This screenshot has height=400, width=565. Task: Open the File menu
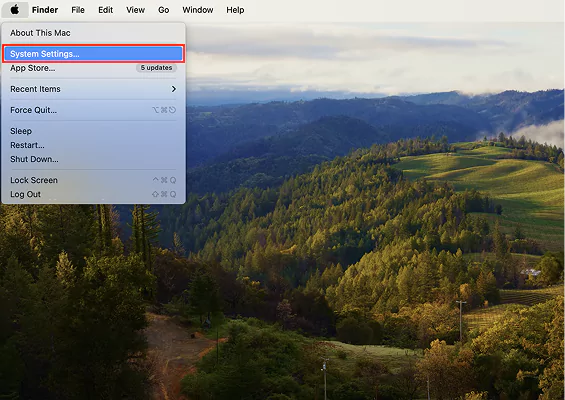point(78,10)
